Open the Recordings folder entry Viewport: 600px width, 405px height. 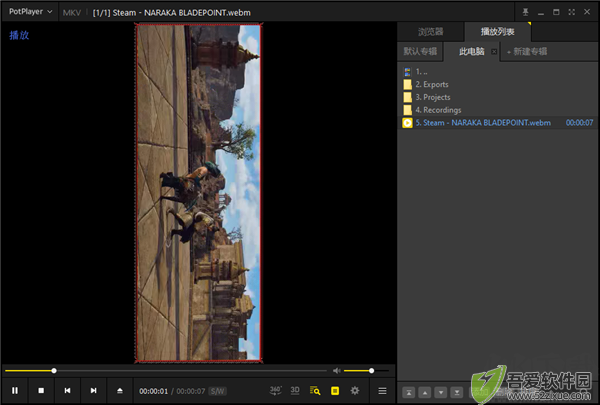[x=497, y=110]
